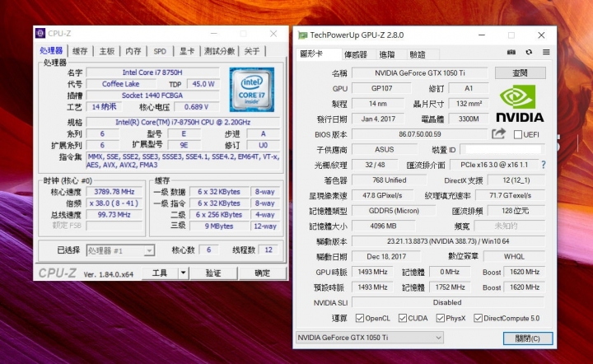593x364 pixels.
Task: Click the blank 裝置 ID field in GPU-Z
Action: (502, 150)
